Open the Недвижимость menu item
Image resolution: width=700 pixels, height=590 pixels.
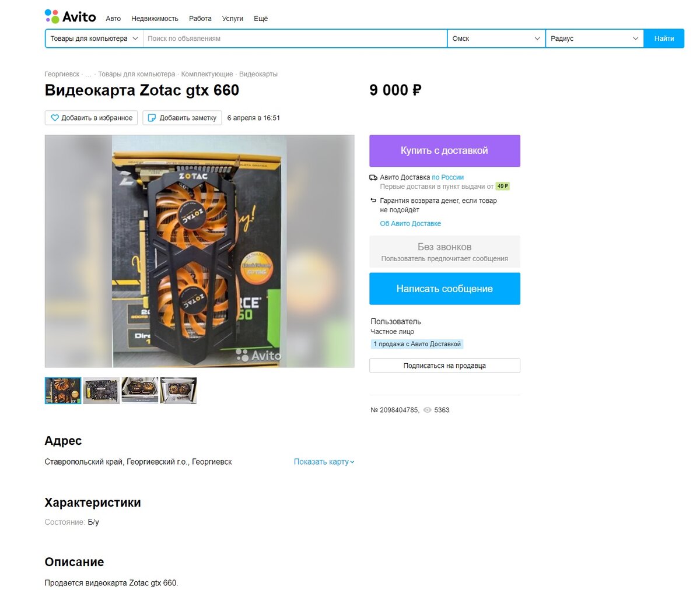155,19
